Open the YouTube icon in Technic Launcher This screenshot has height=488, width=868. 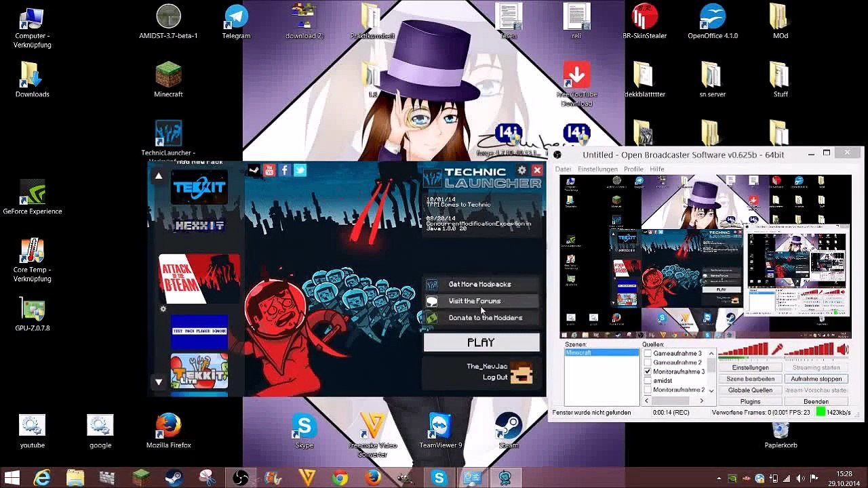(x=269, y=170)
